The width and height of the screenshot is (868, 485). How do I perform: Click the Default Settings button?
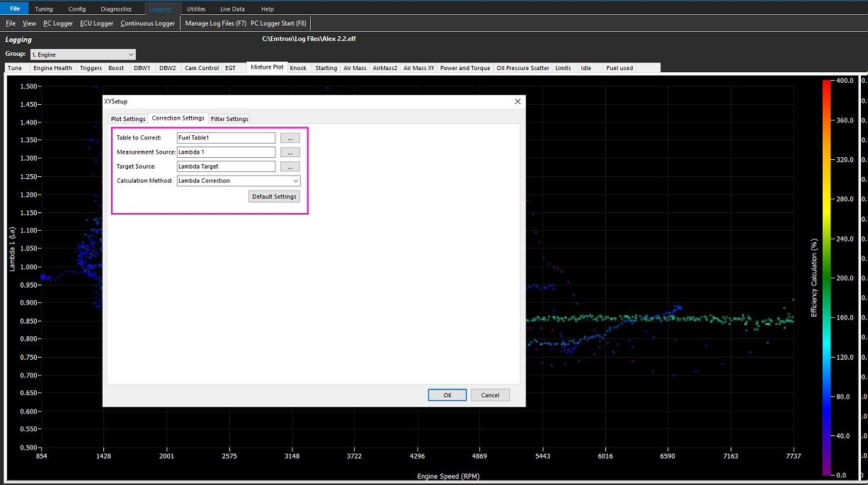(x=274, y=196)
